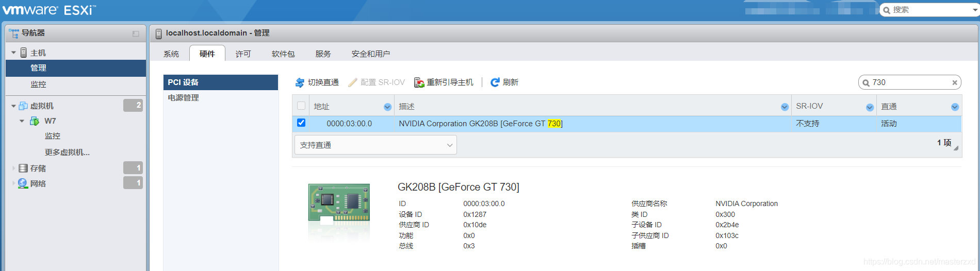Click the Navigator panel icon
The width and height of the screenshot is (980, 271).
coord(14,33)
